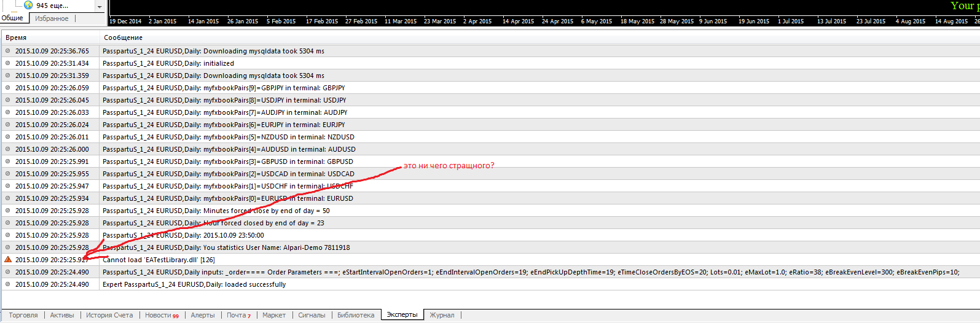This screenshot has width=980, height=323.
Task: Select message "myfxbookPairs[8]=USDJPY in terminal: USDJPY"
Action: click(224, 100)
